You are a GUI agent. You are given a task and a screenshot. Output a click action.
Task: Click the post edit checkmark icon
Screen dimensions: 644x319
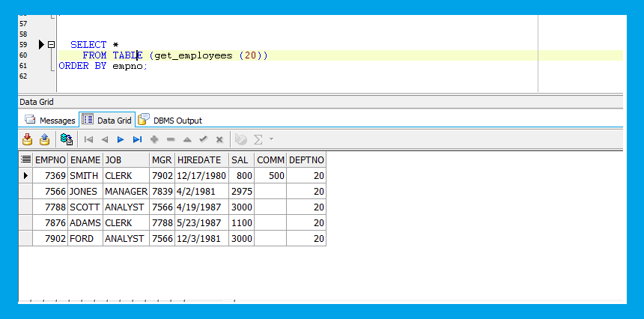203,139
